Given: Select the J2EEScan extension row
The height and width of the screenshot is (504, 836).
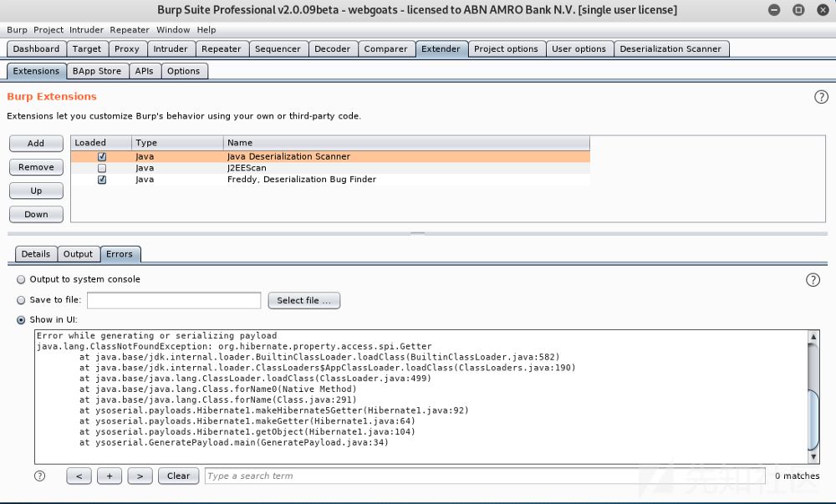Looking at the screenshot, I should coord(330,168).
